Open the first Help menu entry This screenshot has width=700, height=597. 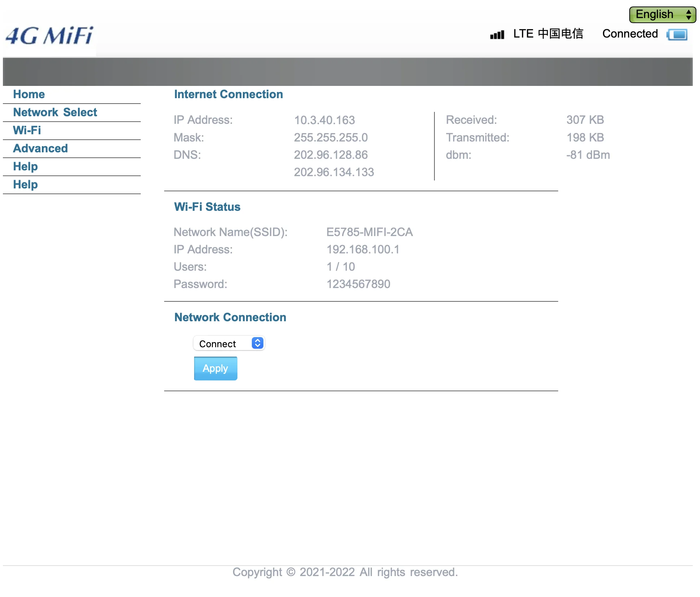coord(25,166)
